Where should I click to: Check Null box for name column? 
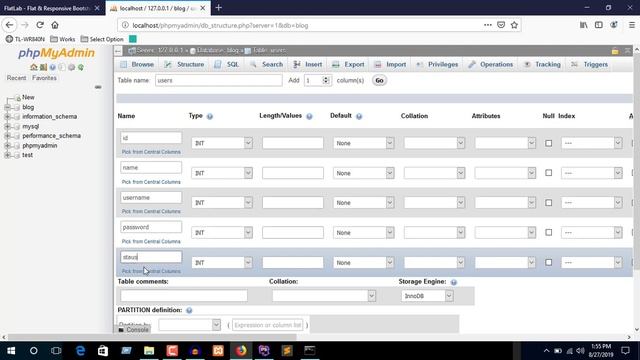tap(549, 173)
